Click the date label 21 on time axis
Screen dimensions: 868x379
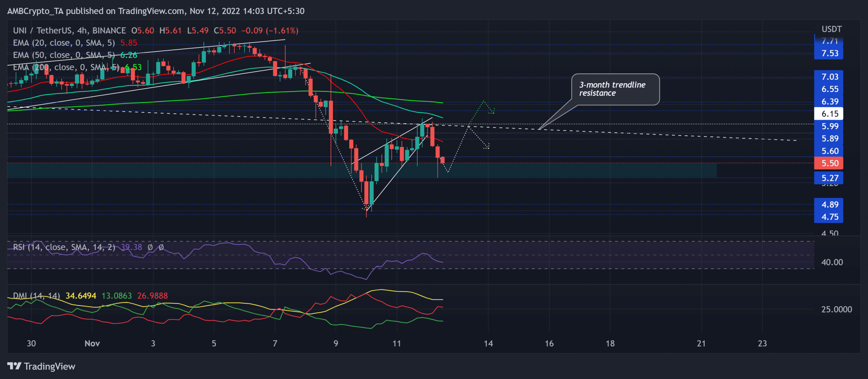click(x=701, y=343)
